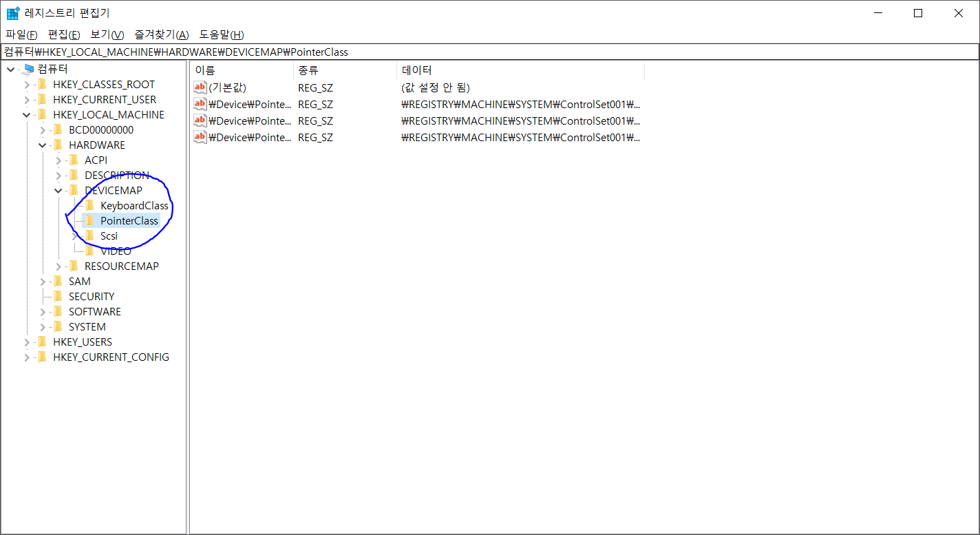980x535 pixels.
Task: Click the (기본값) string value icon
Action: click(x=200, y=87)
